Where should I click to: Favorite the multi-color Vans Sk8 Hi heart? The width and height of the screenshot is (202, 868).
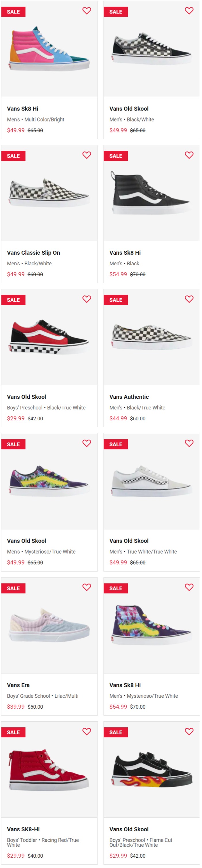[x=87, y=11]
